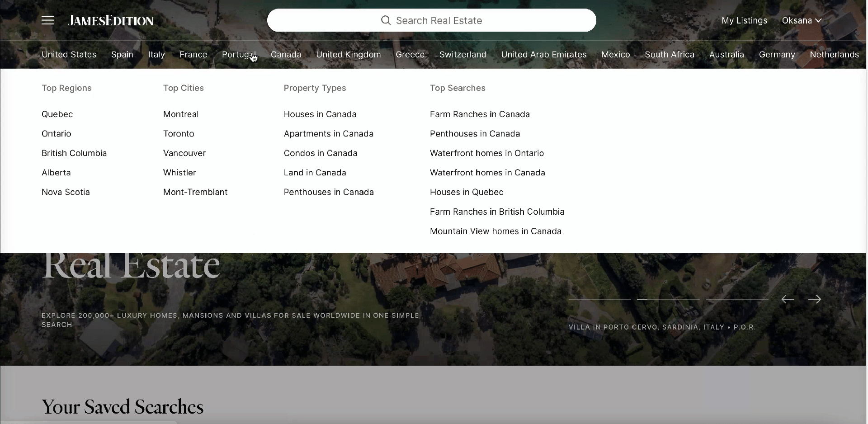Go to next slide arrow
The height and width of the screenshot is (424, 868).
[x=815, y=299]
